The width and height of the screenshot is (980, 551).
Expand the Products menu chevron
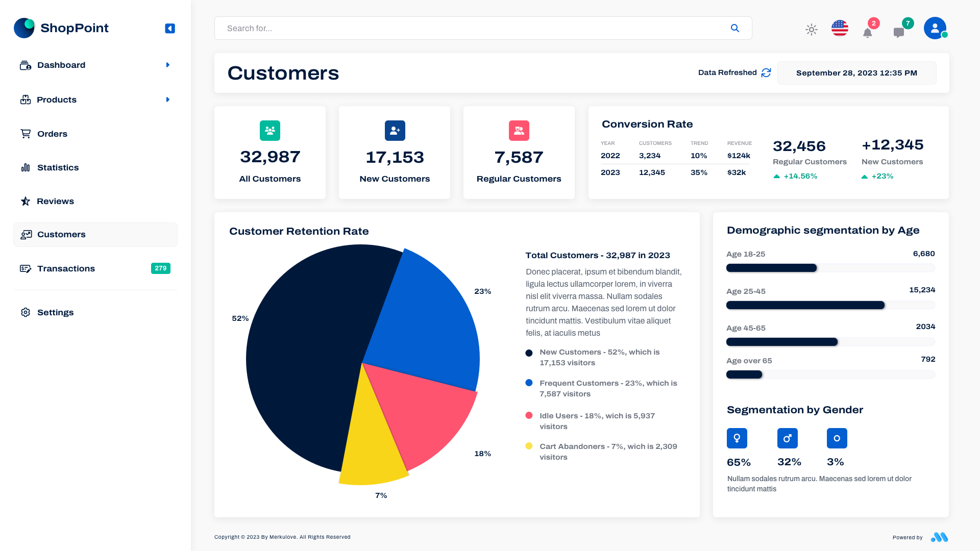pyautogui.click(x=168, y=99)
